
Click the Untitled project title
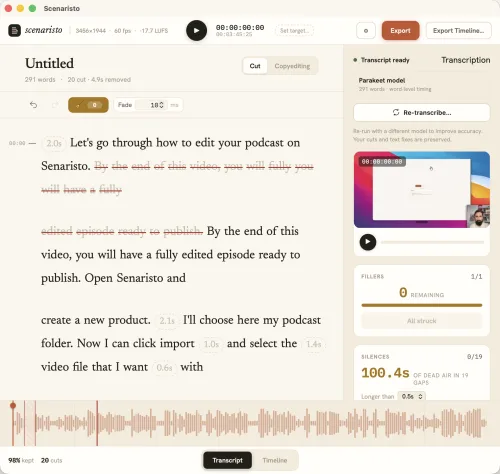point(49,63)
